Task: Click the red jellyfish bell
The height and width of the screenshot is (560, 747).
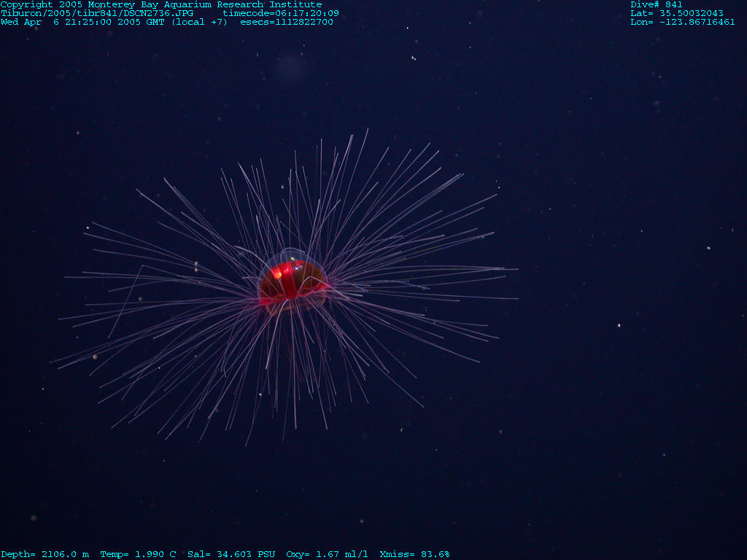Action: pos(293,283)
